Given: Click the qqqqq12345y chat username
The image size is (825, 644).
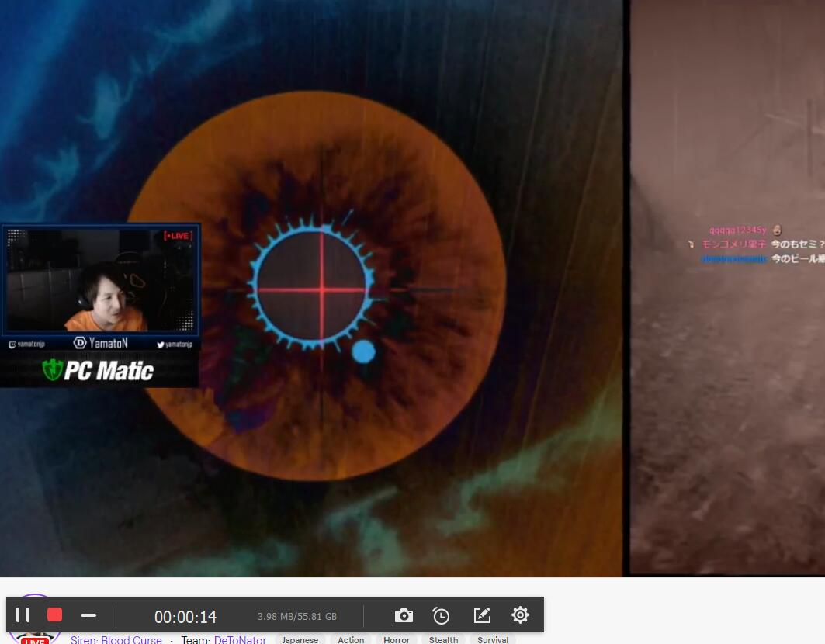Looking at the screenshot, I should pos(737,230).
